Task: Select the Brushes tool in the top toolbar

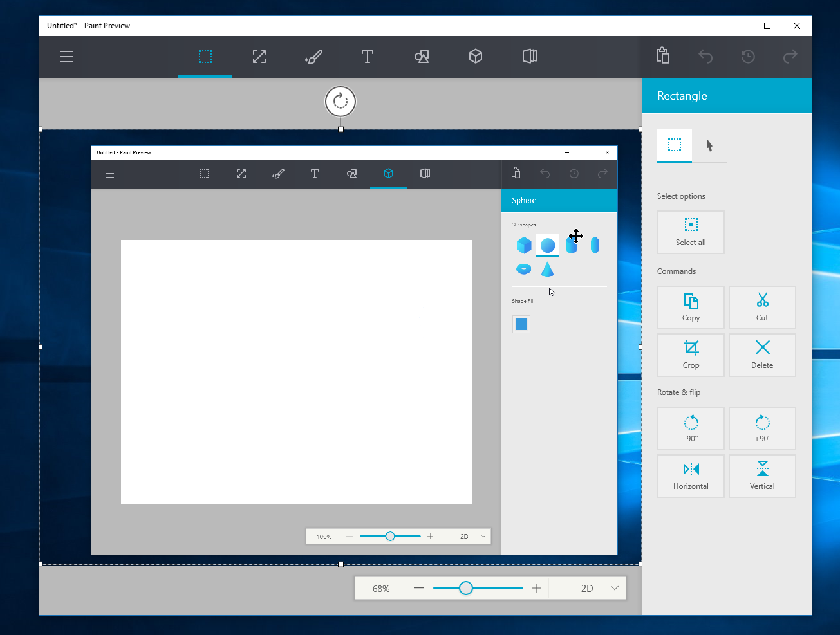Action: coord(313,57)
